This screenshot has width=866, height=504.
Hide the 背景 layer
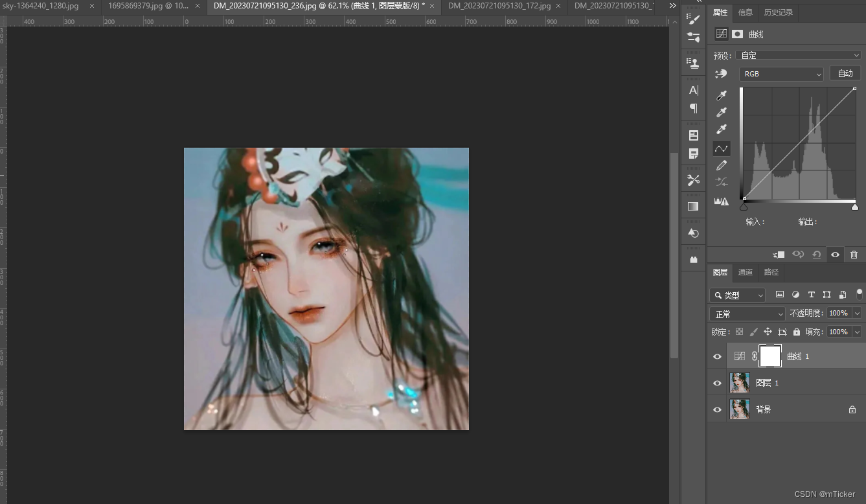click(717, 409)
